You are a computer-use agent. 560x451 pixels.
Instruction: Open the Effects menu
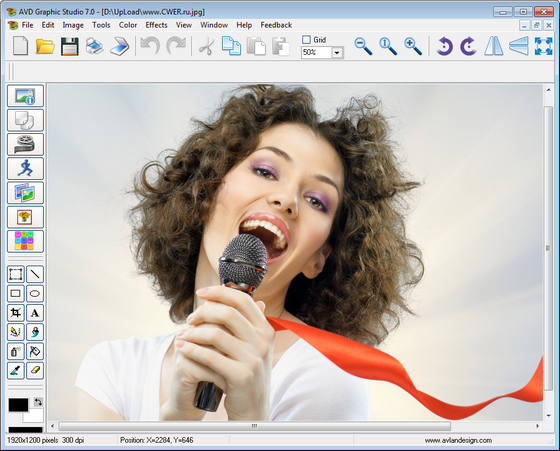tap(156, 25)
